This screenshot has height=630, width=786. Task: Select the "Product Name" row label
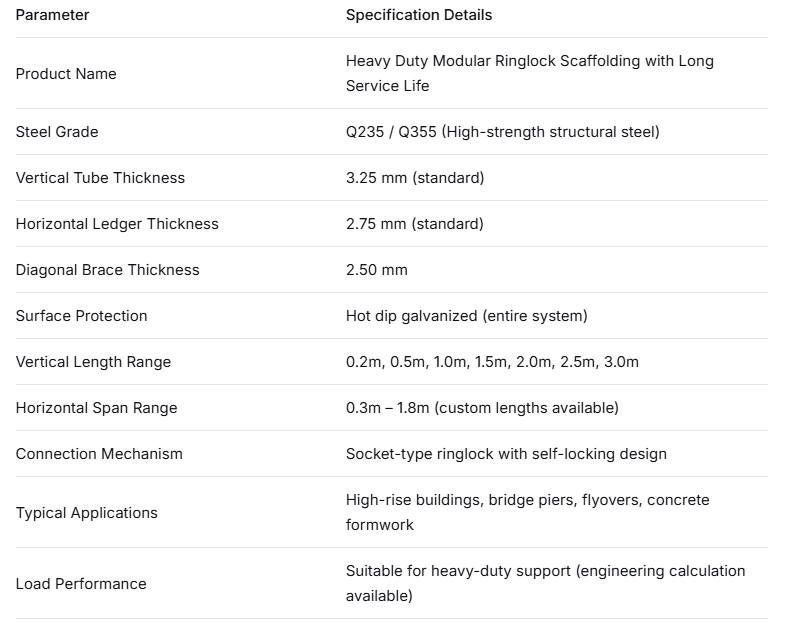point(66,74)
